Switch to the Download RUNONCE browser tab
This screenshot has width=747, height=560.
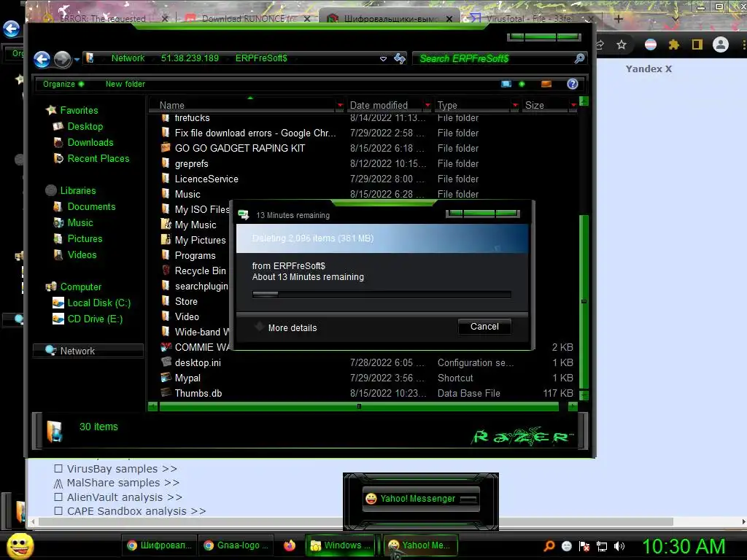(247, 18)
